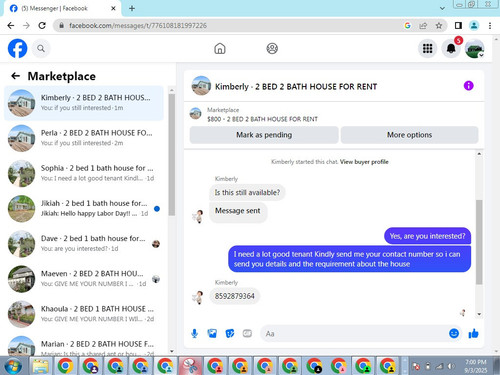Reload the page

pos(42,25)
